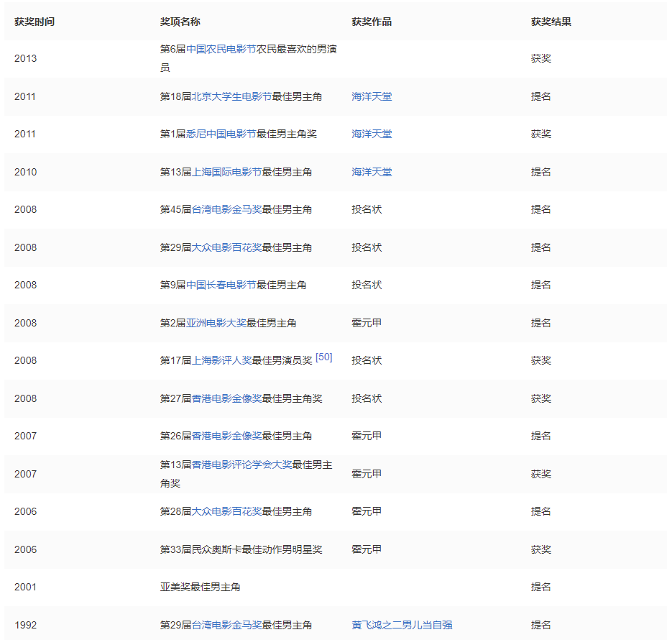Viewport: 672px width, 640px height.
Task: Follow the 上海国际电影节 link
Action: click(226, 172)
